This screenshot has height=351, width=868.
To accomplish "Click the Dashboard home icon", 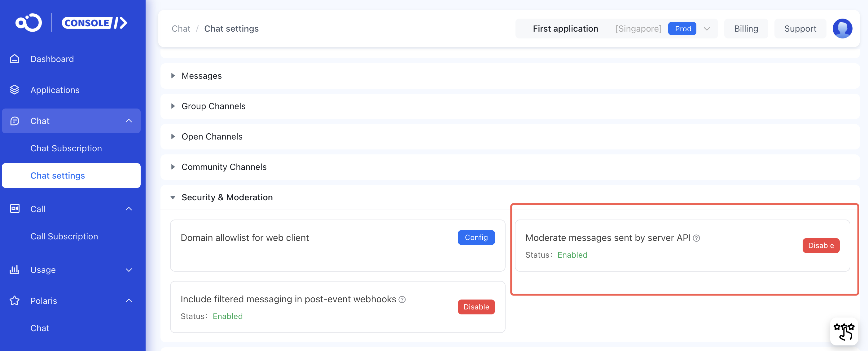I will coord(15,59).
